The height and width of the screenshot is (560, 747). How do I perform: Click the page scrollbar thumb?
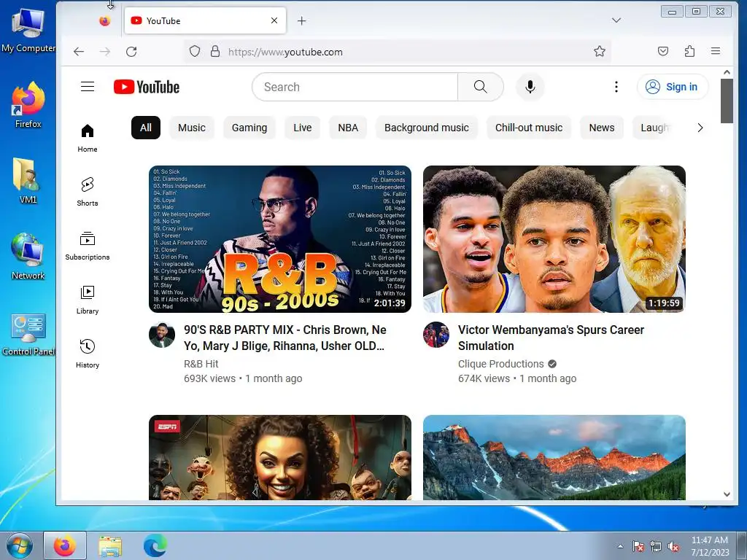tap(727, 101)
